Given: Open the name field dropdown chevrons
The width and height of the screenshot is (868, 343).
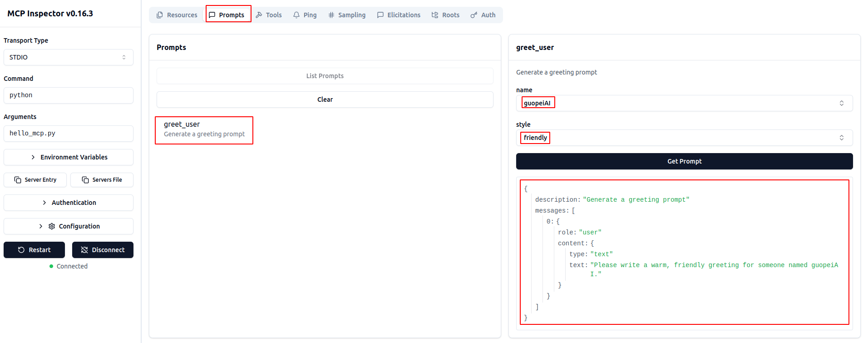Looking at the screenshot, I should (842, 103).
